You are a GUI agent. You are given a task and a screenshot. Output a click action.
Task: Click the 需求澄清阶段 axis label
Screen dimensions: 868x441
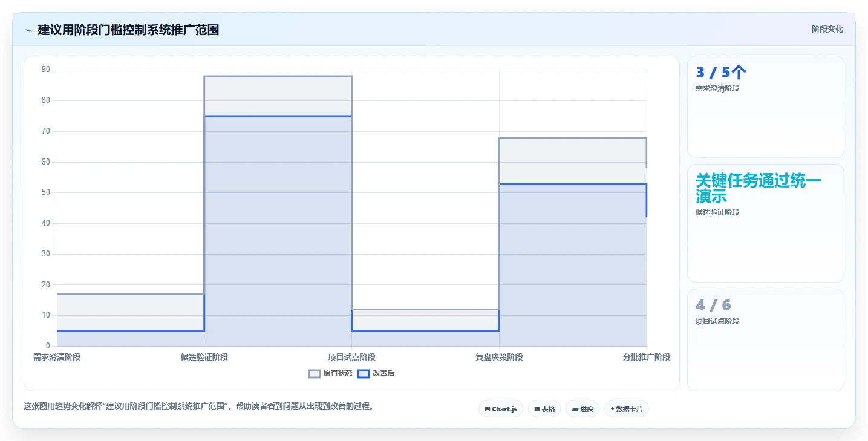pyautogui.click(x=57, y=357)
